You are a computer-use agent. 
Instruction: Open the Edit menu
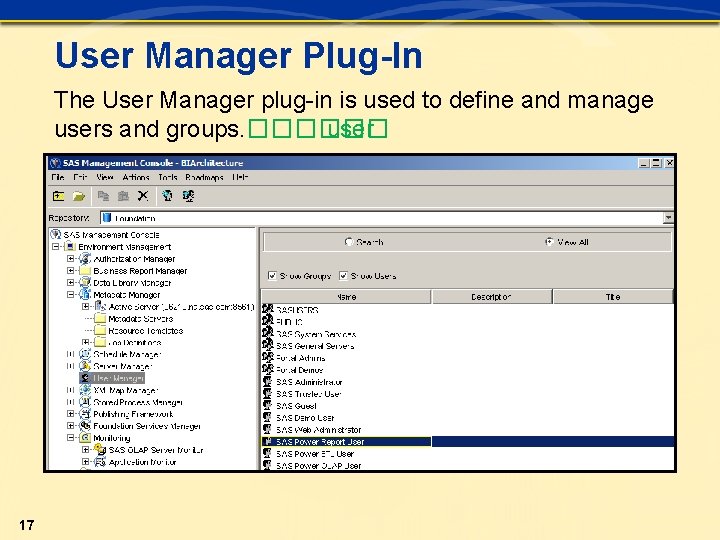[x=80, y=177]
